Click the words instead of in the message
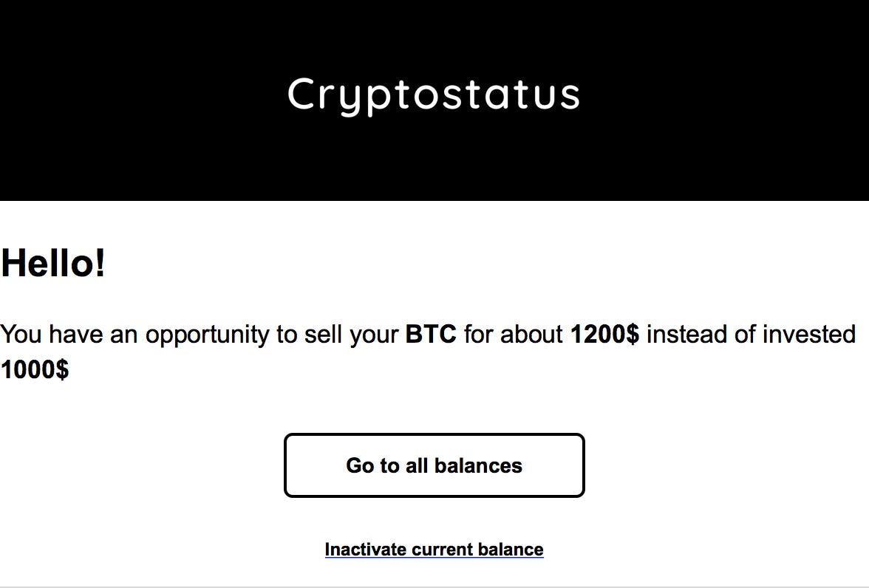This screenshot has height=588, width=869. click(701, 334)
